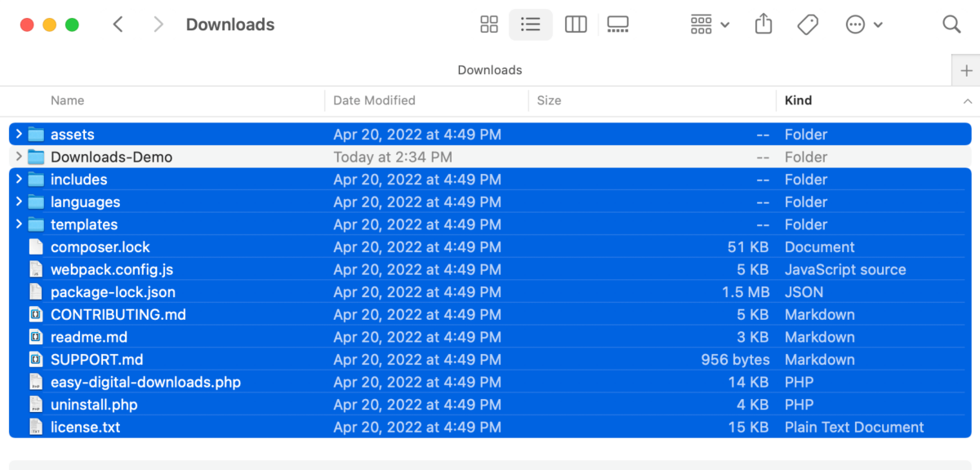
Task: Switch to Icon view
Action: click(x=488, y=24)
